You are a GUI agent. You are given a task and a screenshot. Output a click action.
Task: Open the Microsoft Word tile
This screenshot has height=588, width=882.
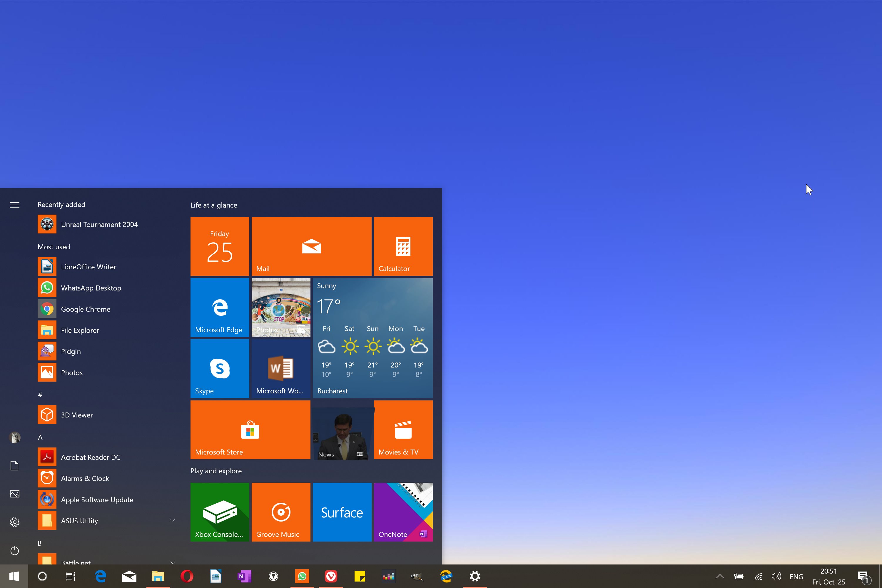[x=281, y=369]
